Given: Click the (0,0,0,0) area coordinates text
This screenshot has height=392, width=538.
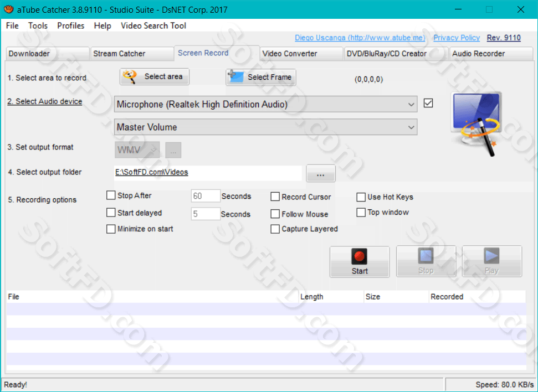Looking at the screenshot, I should click(368, 80).
